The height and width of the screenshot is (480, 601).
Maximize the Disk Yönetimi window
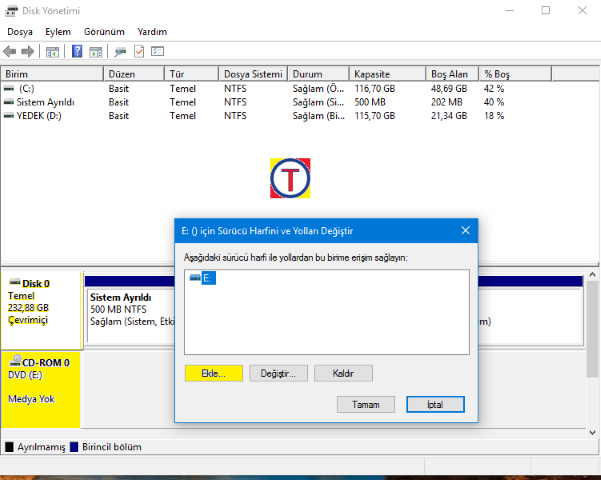click(546, 10)
